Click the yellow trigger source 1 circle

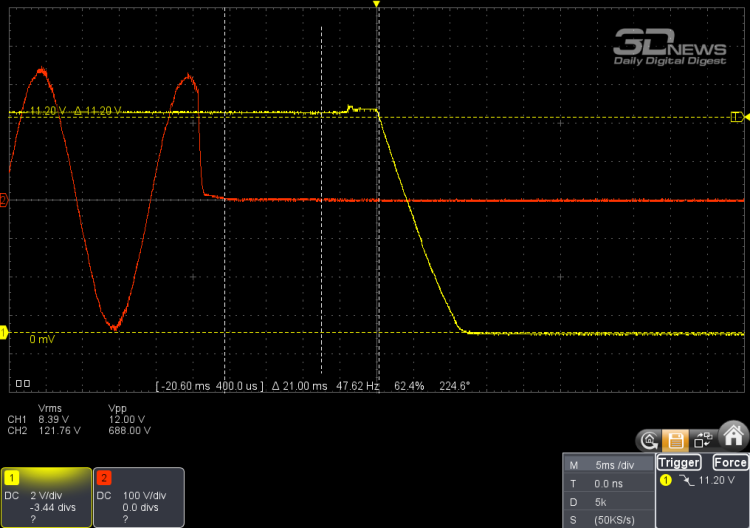pyautogui.click(x=666, y=481)
